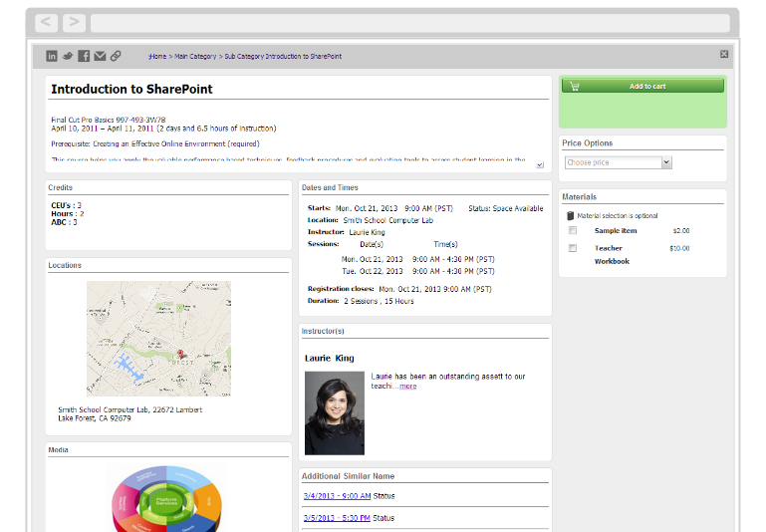The width and height of the screenshot is (766, 532).
Task: Open the 3/5/2013 - 5:30 PM session link
Action: (x=337, y=518)
